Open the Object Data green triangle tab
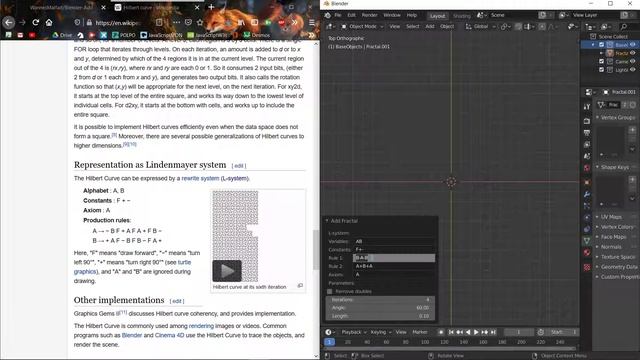Viewport: 640px width, 360px height. tap(587, 241)
